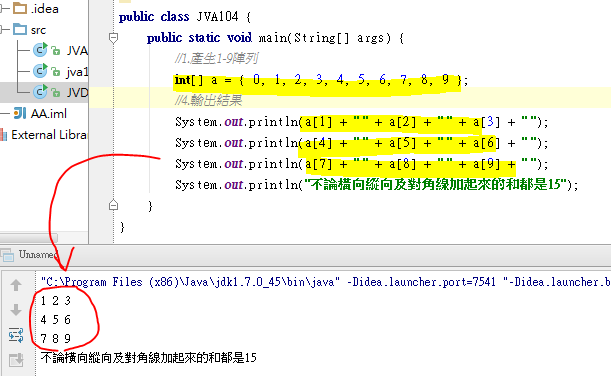The height and width of the screenshot is (376, 611).
Task: Click the comment //1.產生1-9陣列
Action: [216, 59]
